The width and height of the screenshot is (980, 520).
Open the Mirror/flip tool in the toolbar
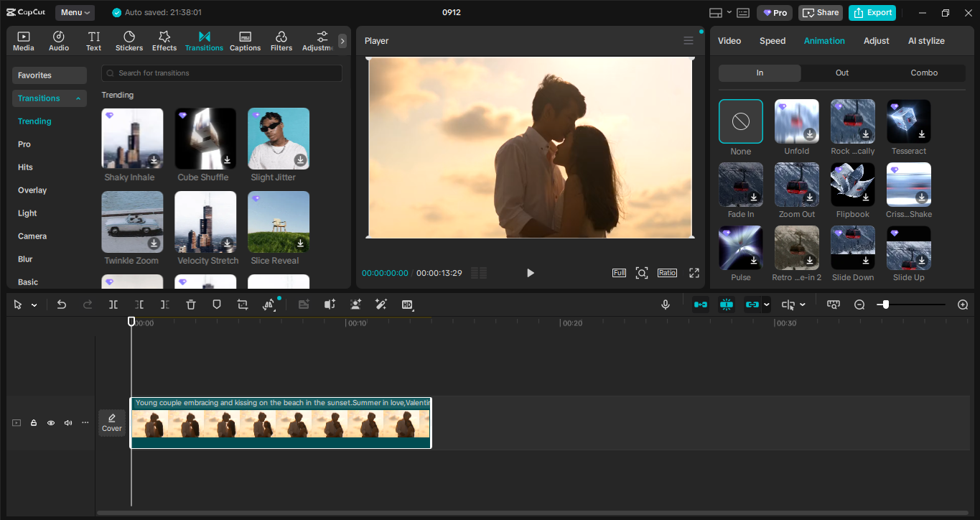click(x=269, y=305)
